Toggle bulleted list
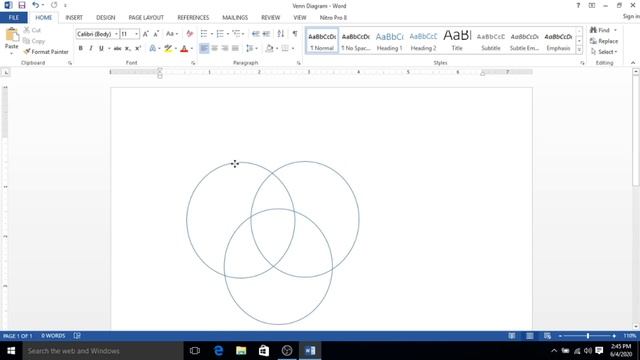 pyautogui.click(x=204, y=34)
